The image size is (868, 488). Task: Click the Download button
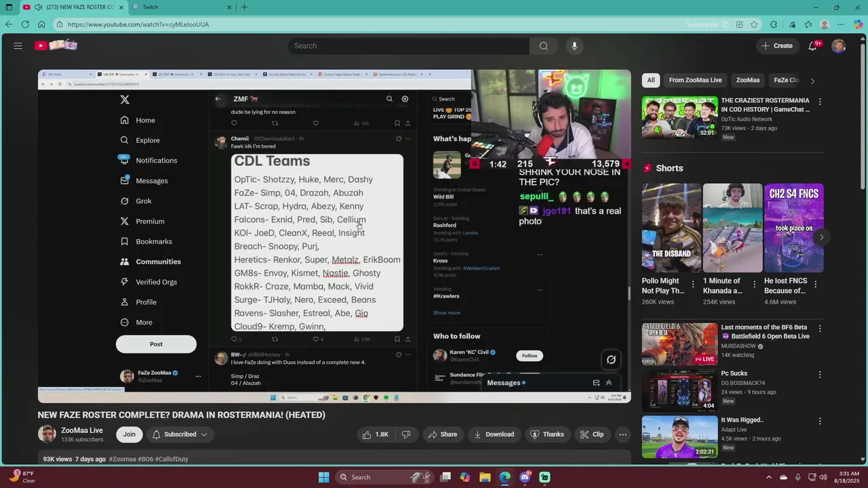(493, 434)
